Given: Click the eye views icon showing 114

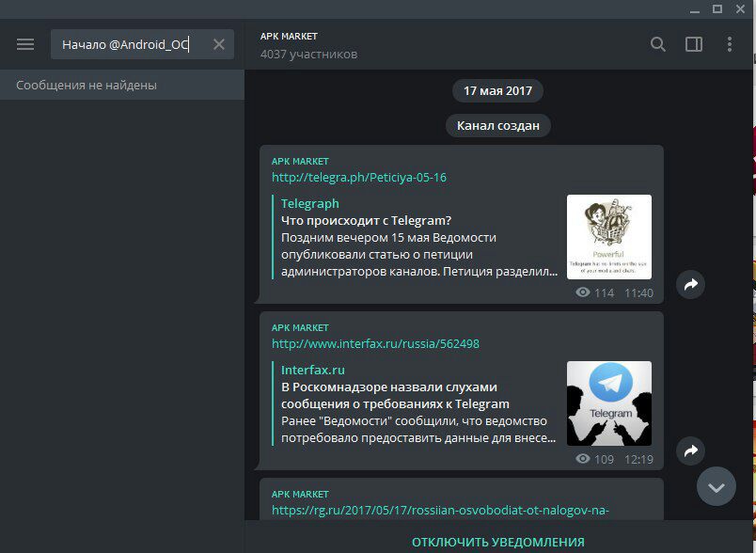Looking at the screenshot, I should tap(582, 292).
